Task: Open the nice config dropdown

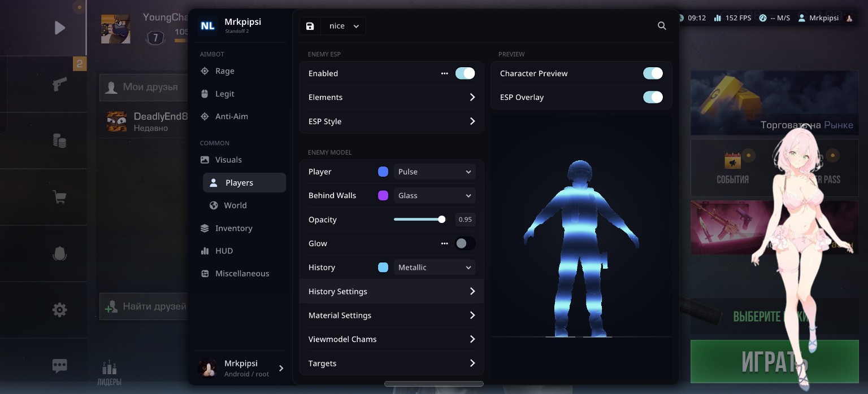Action: click(x=344, y=26)
